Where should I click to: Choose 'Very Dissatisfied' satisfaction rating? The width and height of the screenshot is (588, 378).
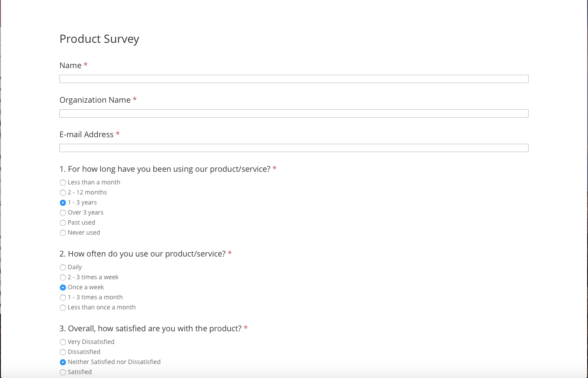coord(63,342)
